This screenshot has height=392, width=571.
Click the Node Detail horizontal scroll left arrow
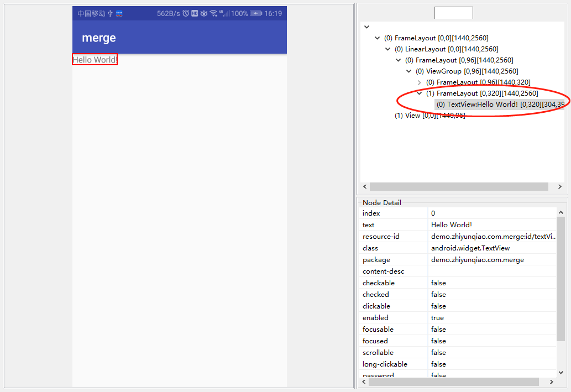(x=364, y=382)
